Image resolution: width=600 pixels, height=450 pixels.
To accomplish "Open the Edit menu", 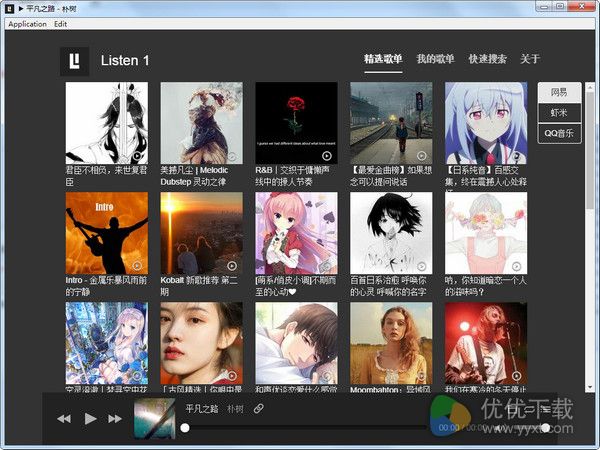I will (x=60, y=24).
